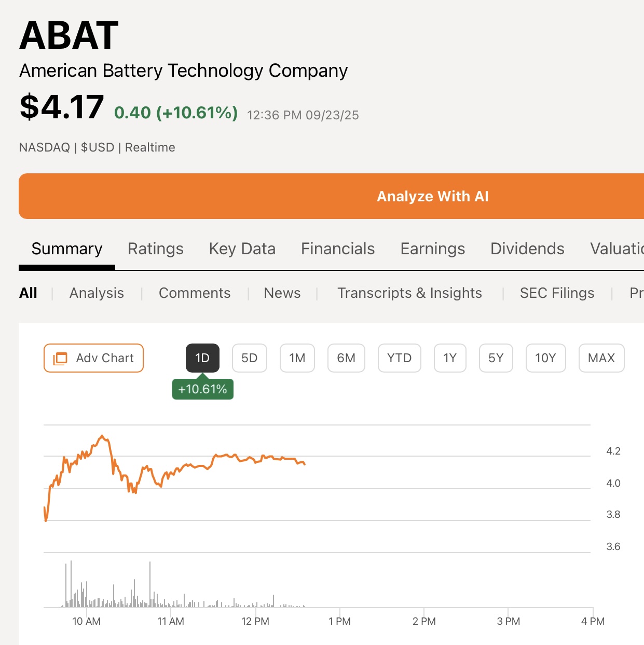Click the +10.61% performance badge
The height and width of the screenshot is (645, 644).
pos(202,389)
